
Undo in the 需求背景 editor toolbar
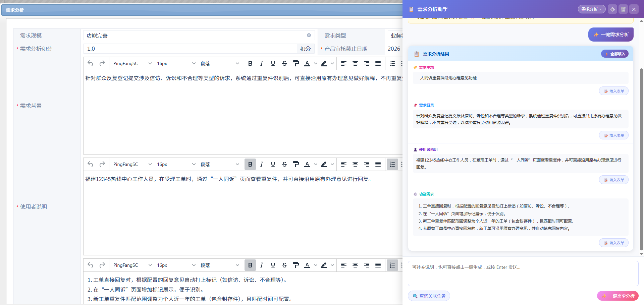pos(90,63)
